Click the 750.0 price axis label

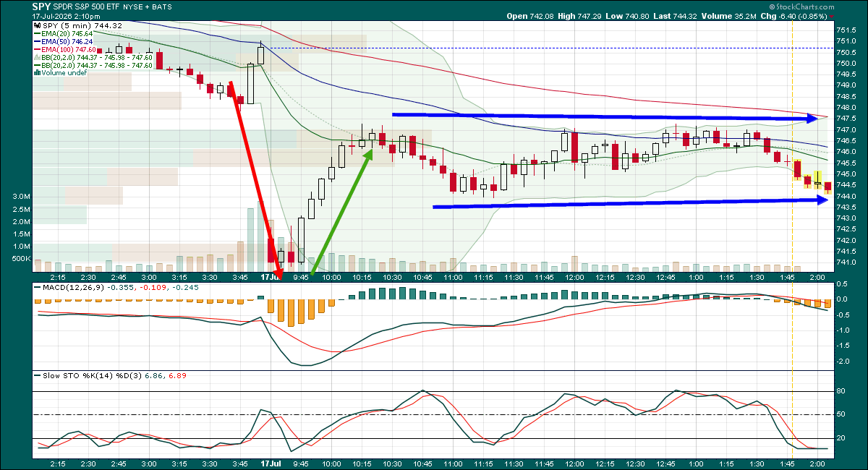846,64
